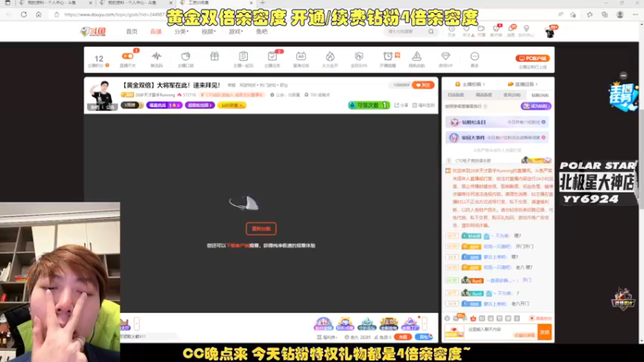Open the PK battle icon in toolbar

(x=359, y=56)
